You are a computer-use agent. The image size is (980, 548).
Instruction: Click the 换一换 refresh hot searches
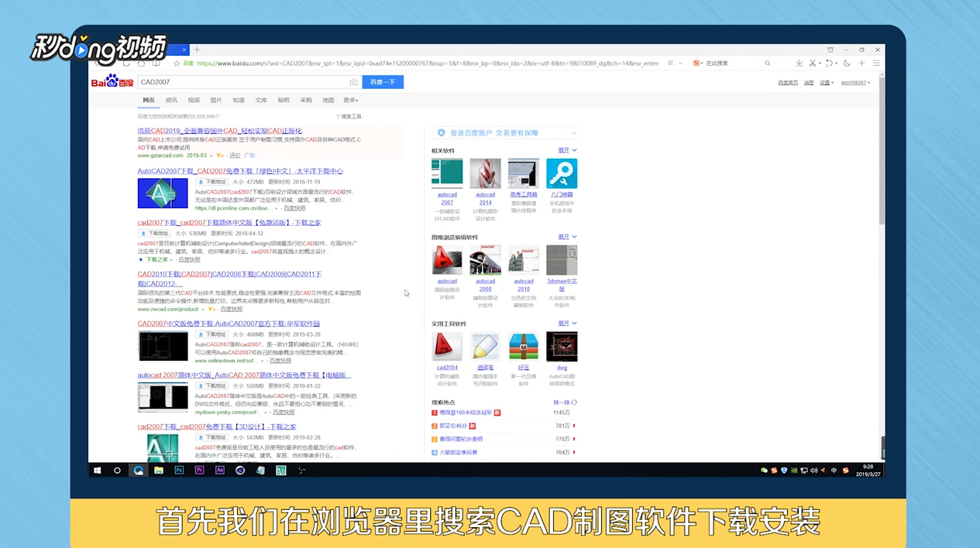point(565,402)
